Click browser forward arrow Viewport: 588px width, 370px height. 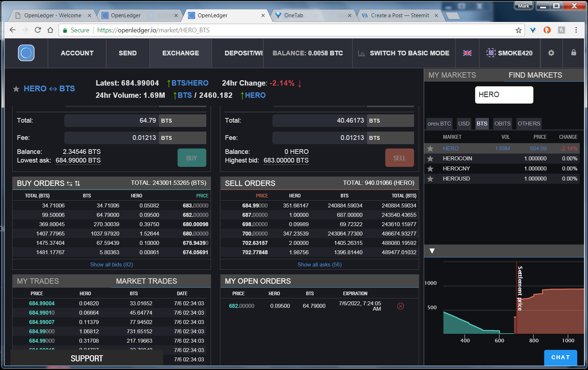coord(25,30)
